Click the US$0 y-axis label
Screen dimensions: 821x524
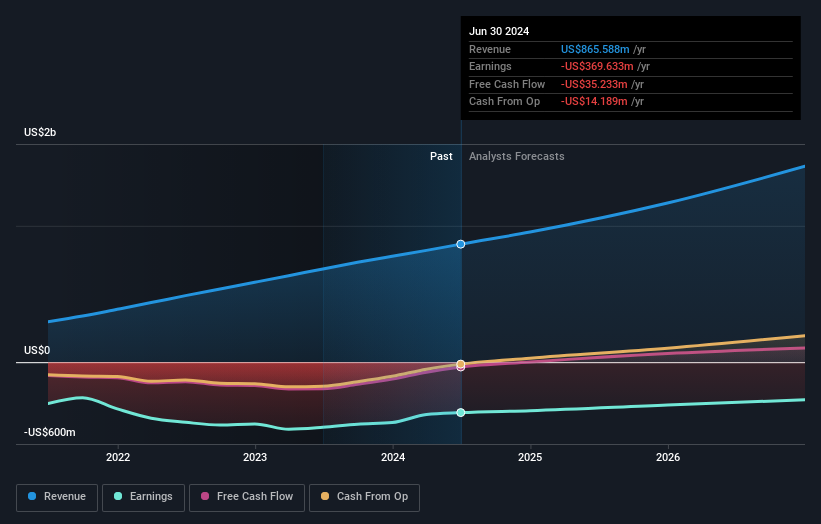(37, 350)
